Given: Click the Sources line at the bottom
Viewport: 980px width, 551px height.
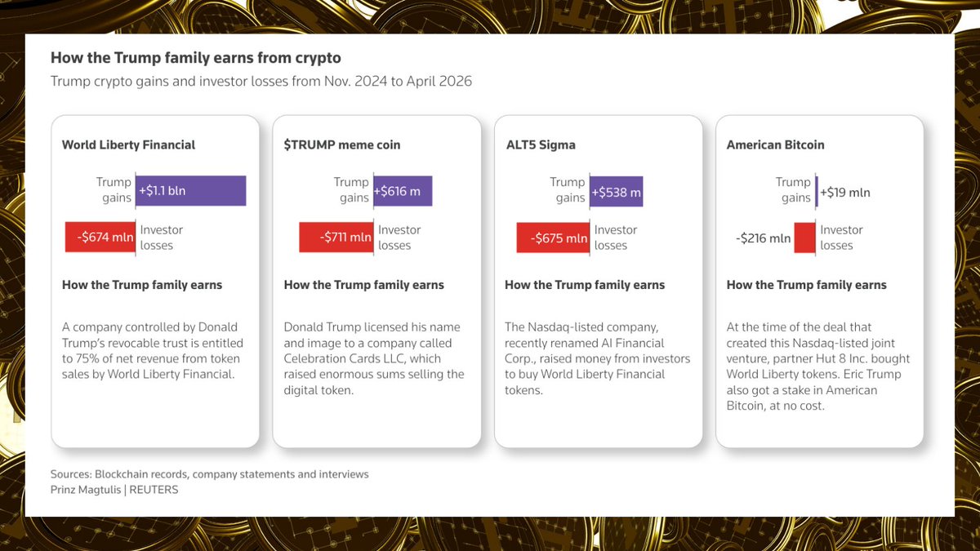Looking at the screenshot, I should 210,473.
